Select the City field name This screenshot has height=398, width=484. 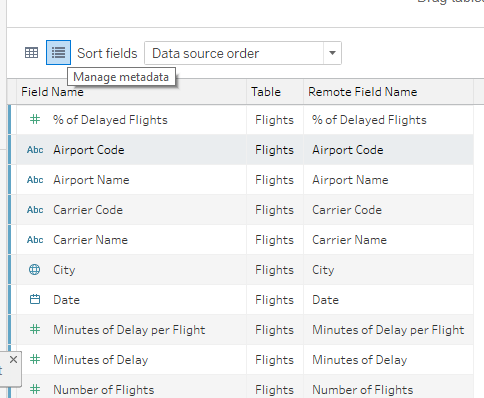pos(64,270)
